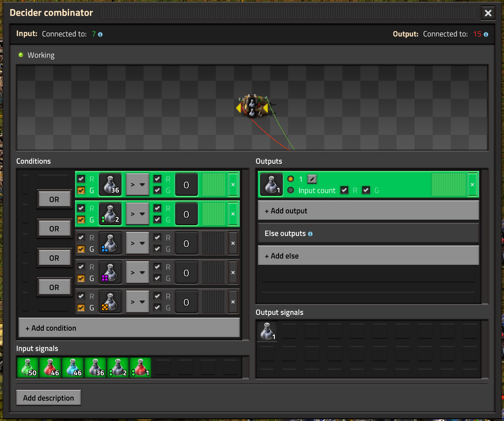Click the grey dotted flask input signal showing 2
Screen dimensions: 504x421
117,367
